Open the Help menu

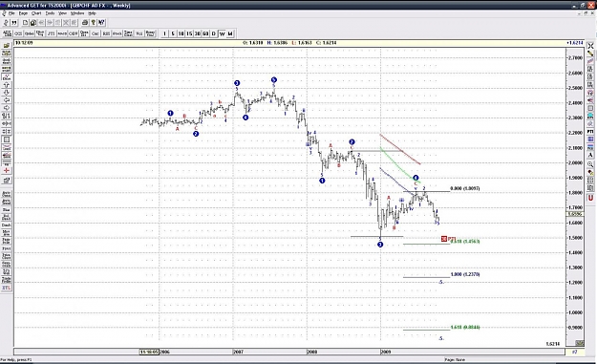click(x=92, y=13)
